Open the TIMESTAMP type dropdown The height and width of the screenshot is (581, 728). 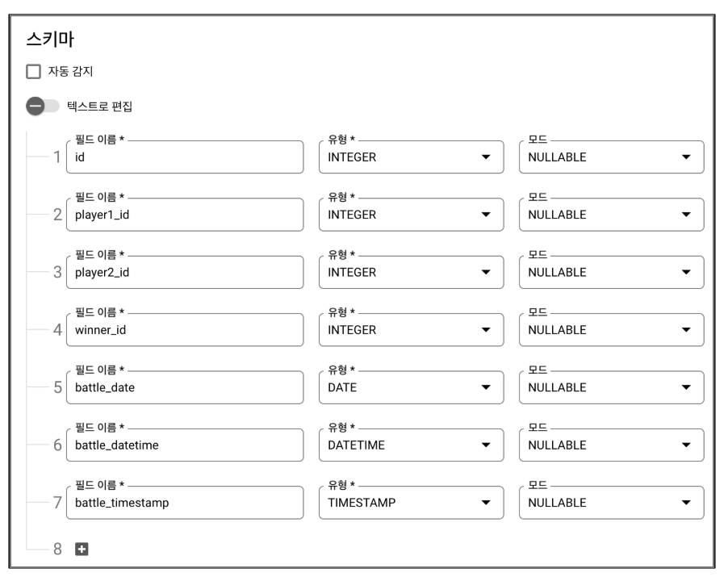click(411, 502)
